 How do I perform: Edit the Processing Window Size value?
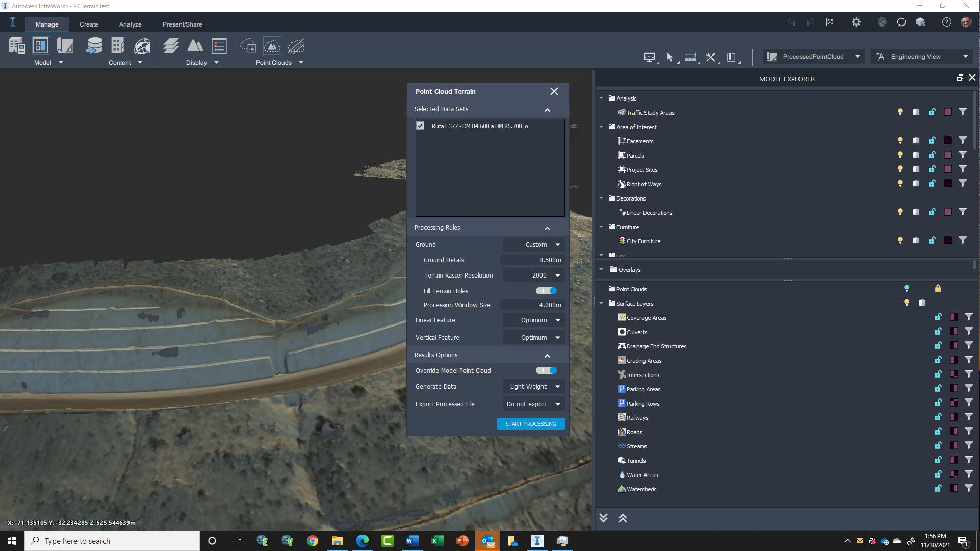pyautogui.click(x=549, y=305)
